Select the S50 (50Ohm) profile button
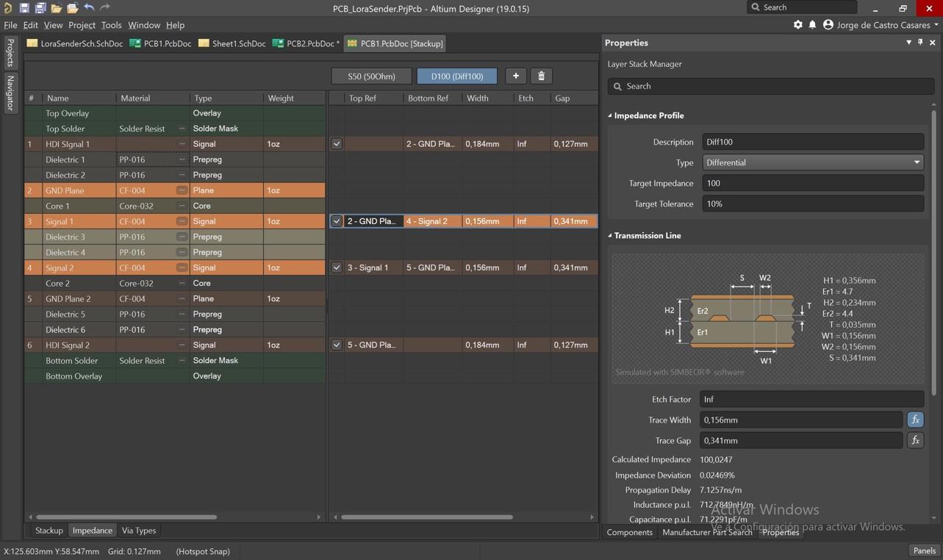The image size is (943, 560). tap(371, 76)
